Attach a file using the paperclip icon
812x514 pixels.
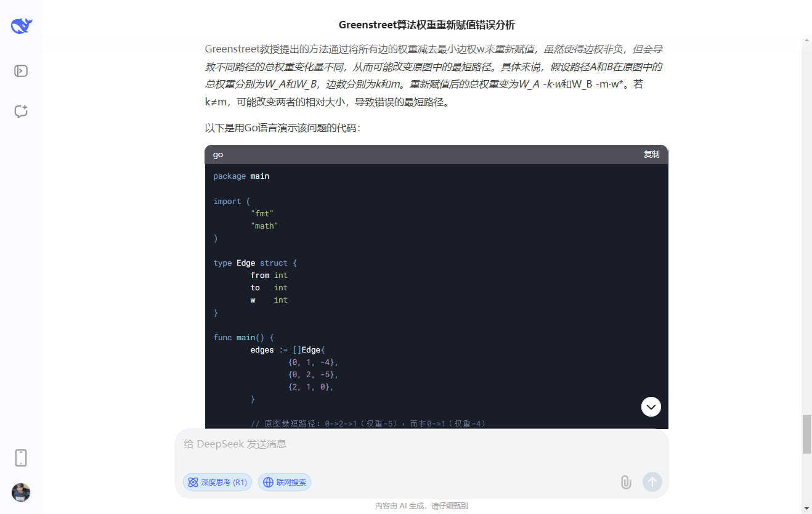626,482
